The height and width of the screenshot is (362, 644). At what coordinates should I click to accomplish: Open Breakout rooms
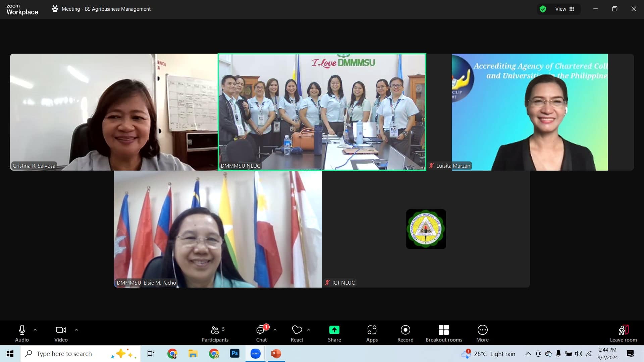(x=444, y=334)
